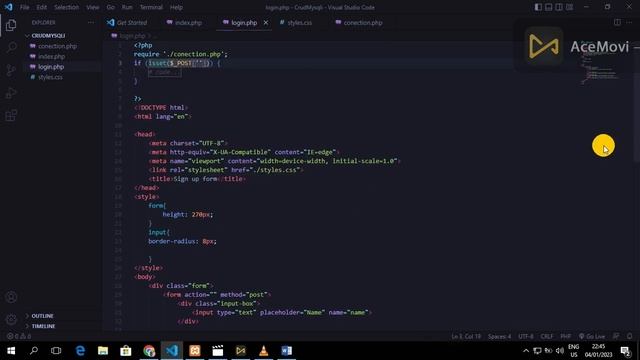This screenshot has height=360, width=640.
Task: Click the Split Editor icon
Action: click(617, 22)
